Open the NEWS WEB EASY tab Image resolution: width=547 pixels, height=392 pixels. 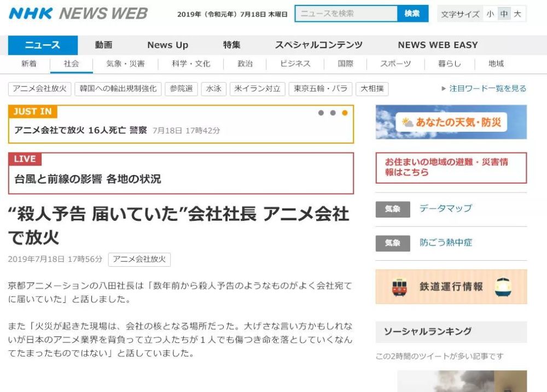coord(438,45)
